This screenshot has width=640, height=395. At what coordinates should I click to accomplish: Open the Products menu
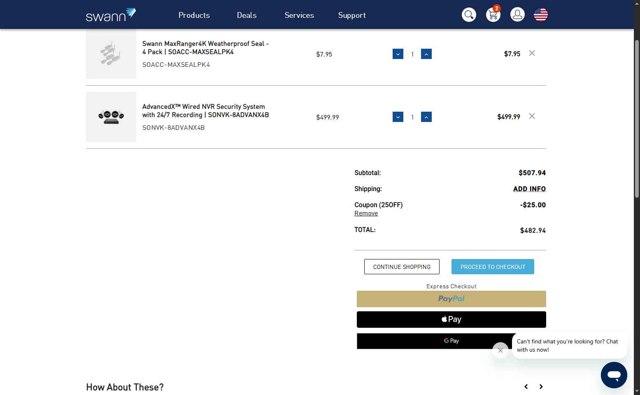point(194,15)
